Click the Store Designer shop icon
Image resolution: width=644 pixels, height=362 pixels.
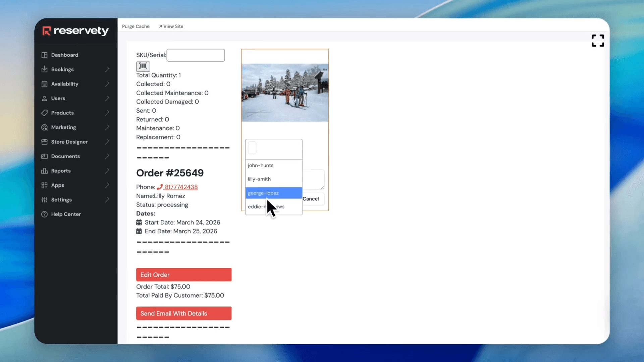(44, 142)
